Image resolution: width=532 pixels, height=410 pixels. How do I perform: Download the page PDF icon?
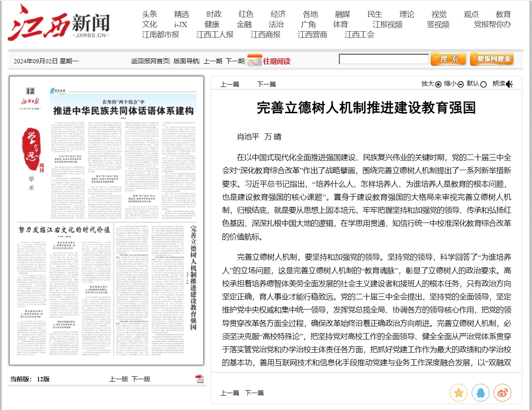click(199, 378)
